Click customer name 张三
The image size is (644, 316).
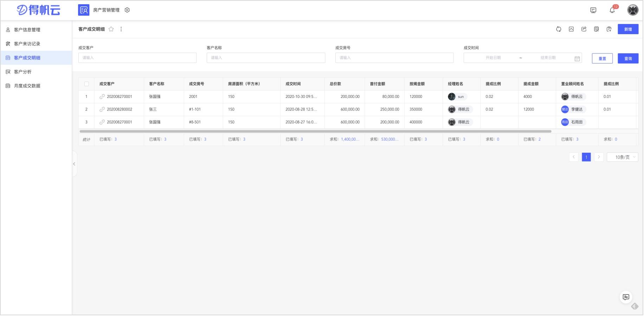click(x=153, y=109)
